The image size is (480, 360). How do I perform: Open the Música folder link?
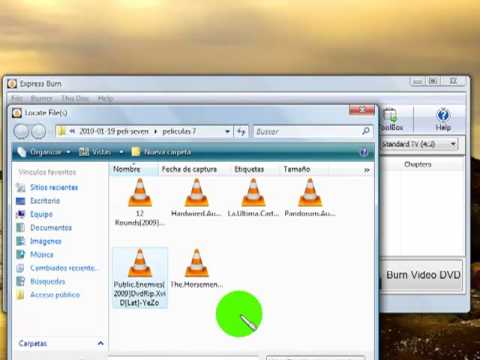click(x=42, y=255)
